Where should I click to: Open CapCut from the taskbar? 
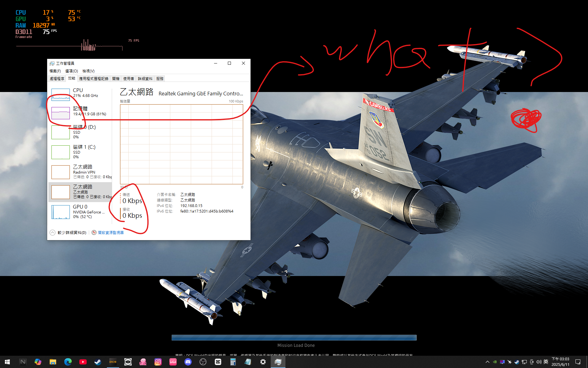tap(218, 362)
